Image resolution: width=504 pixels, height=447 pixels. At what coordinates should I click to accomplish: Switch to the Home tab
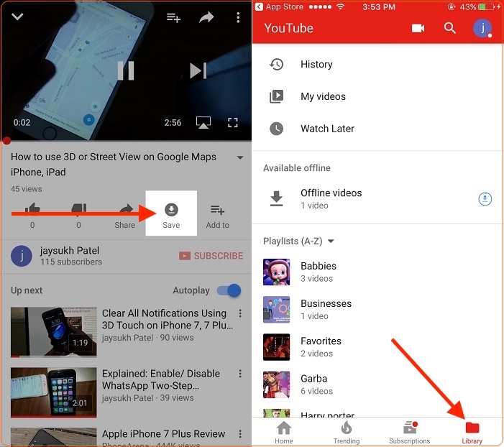[284, 433]
